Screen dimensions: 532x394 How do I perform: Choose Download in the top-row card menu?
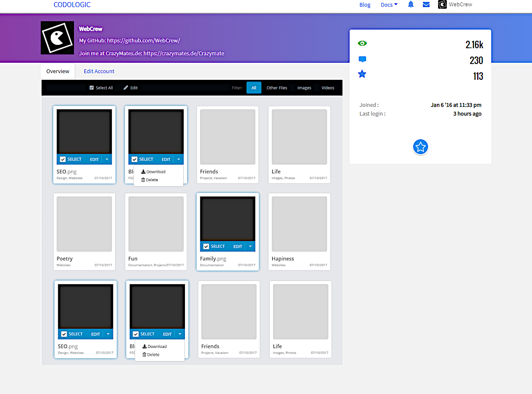[x=153, y=172]
